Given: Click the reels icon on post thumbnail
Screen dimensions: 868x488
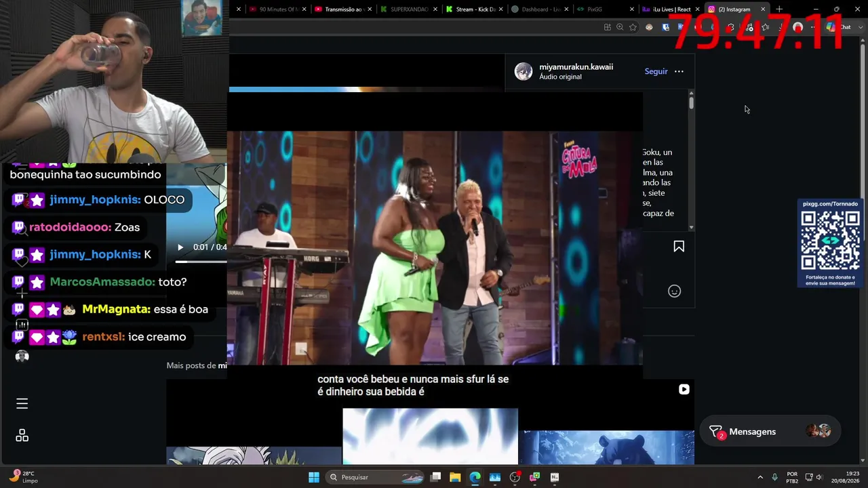Looking at the screenshot, I should coord(684,389).
